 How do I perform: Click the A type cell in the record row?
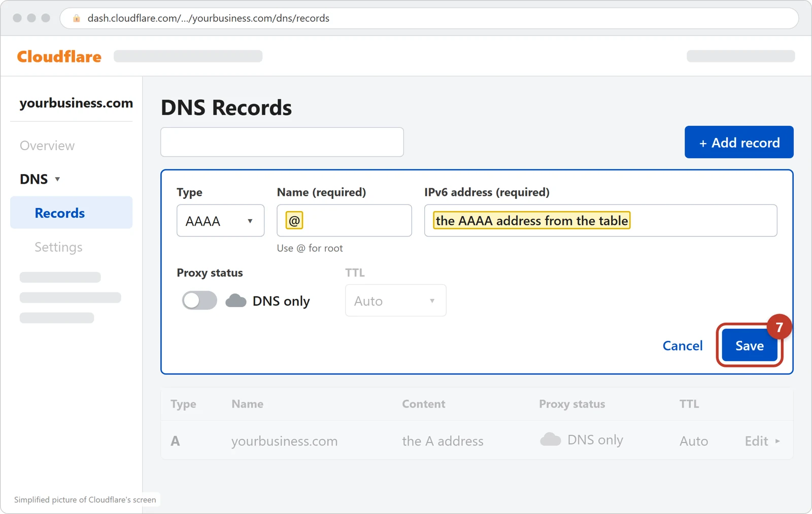click(175, 441)
